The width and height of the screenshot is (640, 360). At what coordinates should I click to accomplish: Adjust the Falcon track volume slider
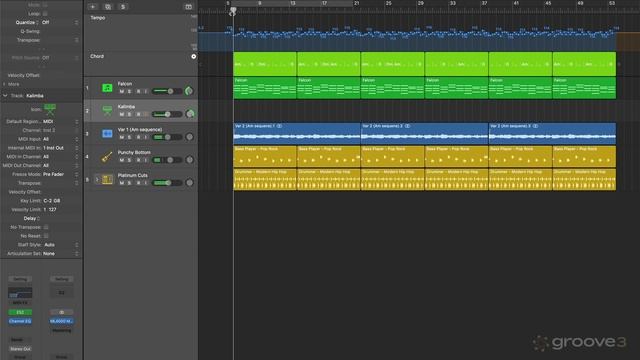[x=167, y=91]
